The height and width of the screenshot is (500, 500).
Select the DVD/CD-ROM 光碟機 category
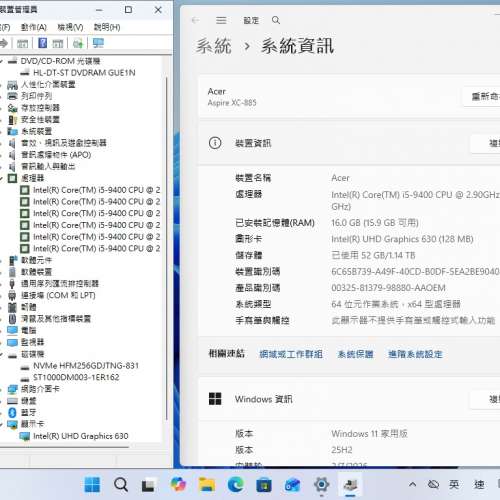tap(60, 61)
